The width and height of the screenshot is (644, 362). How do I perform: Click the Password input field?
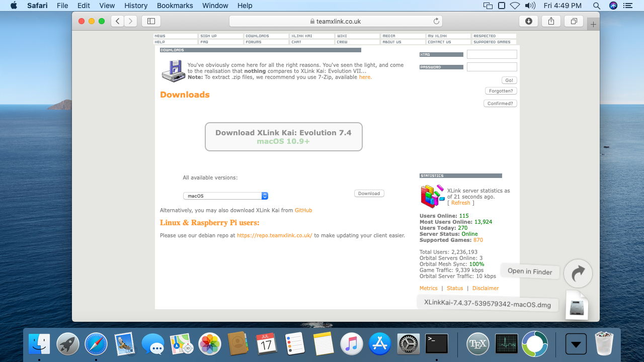[492, 67]
